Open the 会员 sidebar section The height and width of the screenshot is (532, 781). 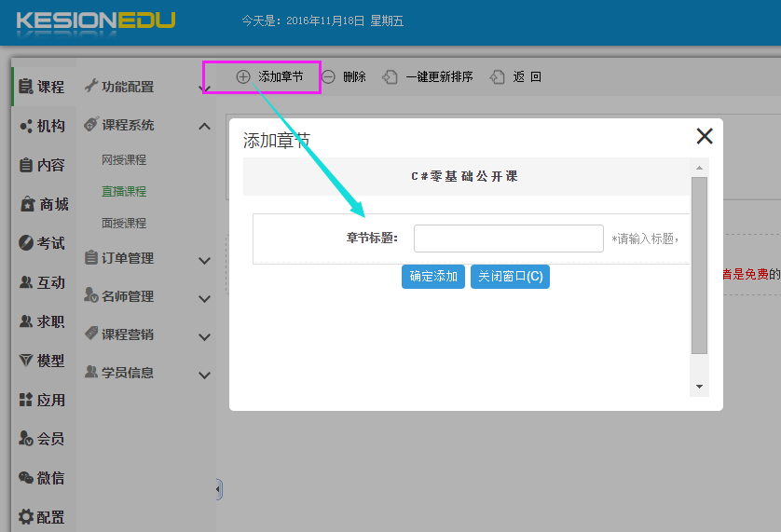coord(43,439)
